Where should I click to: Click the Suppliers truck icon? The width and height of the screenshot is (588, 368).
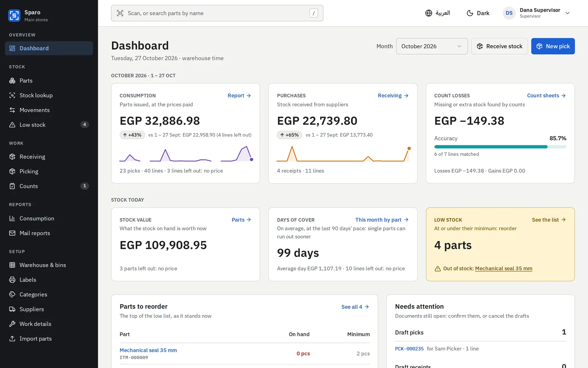click(x=12, y=309)
